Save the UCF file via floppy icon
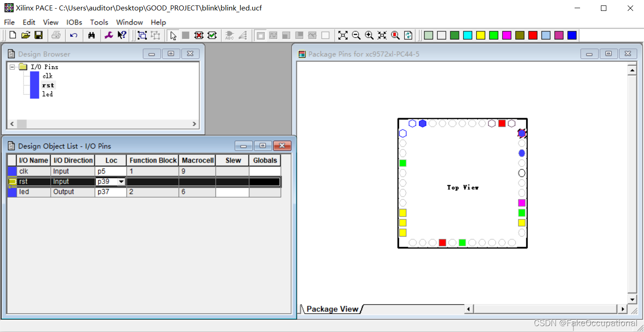The height and width of the screenshot is (332, 644). (x=39, y=35)
